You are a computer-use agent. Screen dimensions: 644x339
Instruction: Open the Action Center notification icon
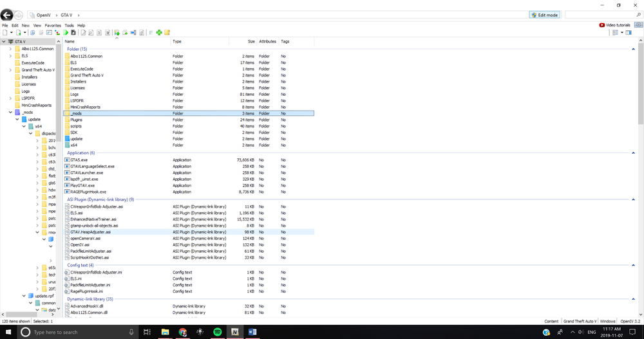(x=632, y=332)
